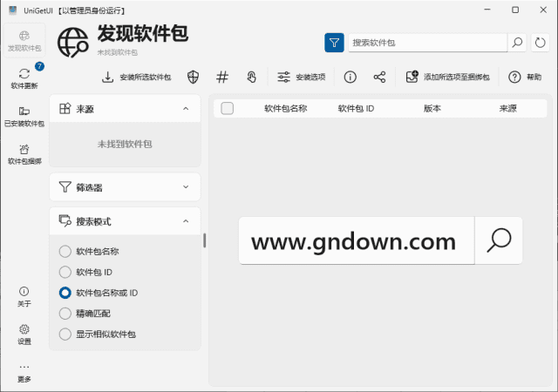Click the 来源 panel source icon
The image size is (558, 392).
click(65, 109)
